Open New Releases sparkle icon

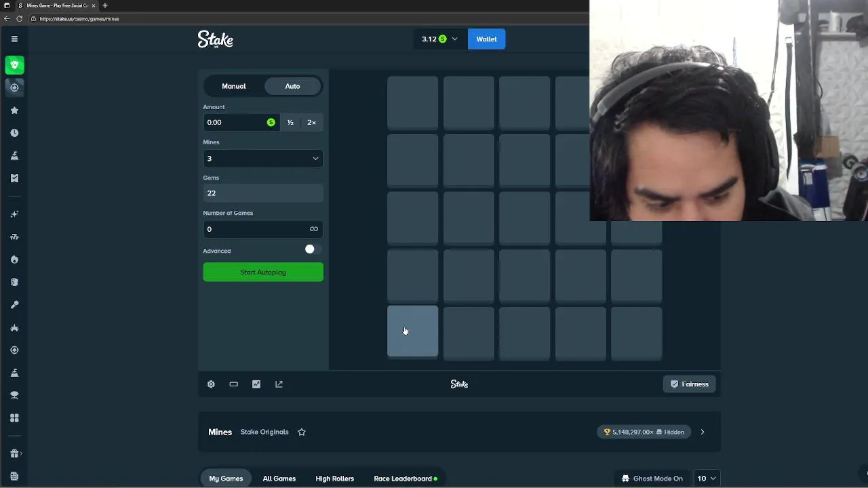click(14, 214)
